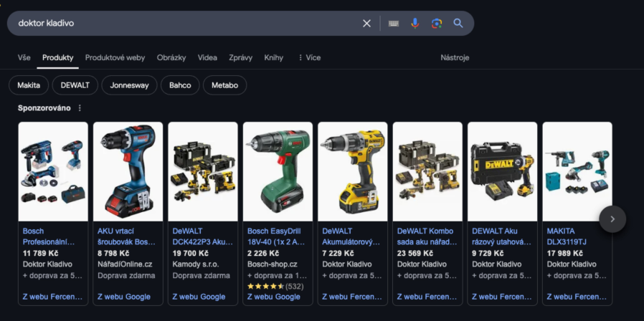The image size is (644, 321).
Task: Click the blue magnifier search icon
Action: [x=458, y=24]
